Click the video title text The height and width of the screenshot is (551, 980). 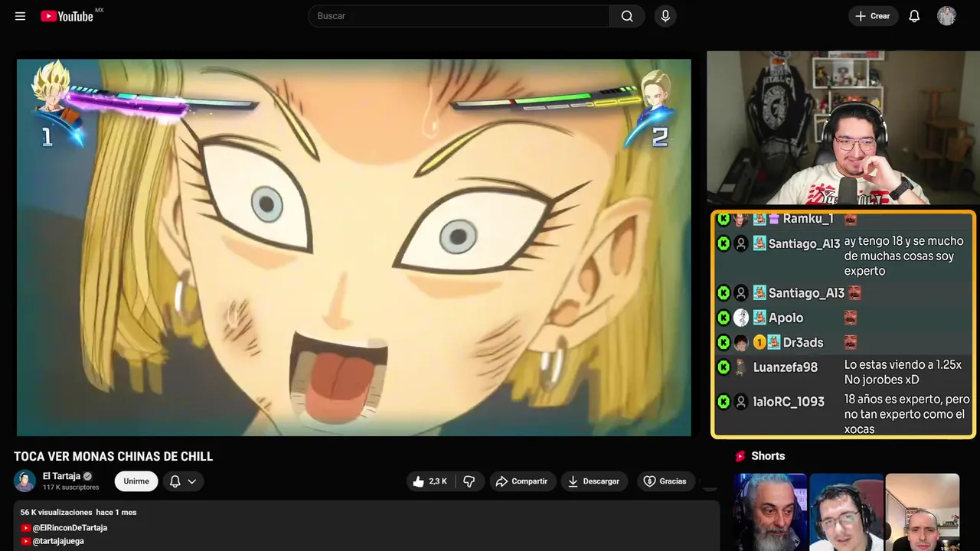click(113, 457)
